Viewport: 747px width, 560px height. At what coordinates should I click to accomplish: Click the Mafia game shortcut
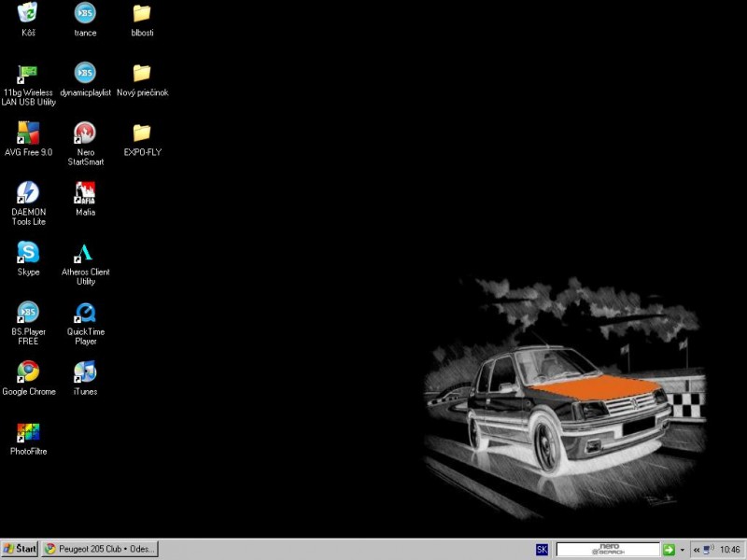click(x=85, y=192)
